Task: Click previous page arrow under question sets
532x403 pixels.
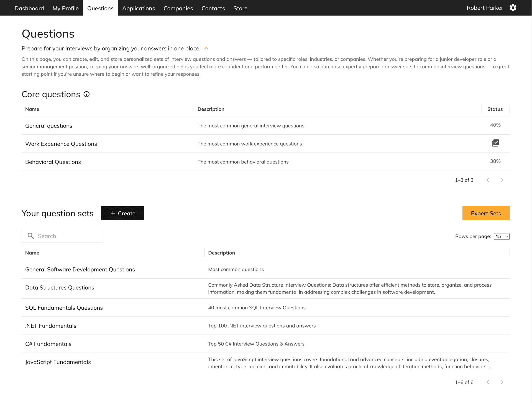Action: pyautogui.click(x=488, y=382)
